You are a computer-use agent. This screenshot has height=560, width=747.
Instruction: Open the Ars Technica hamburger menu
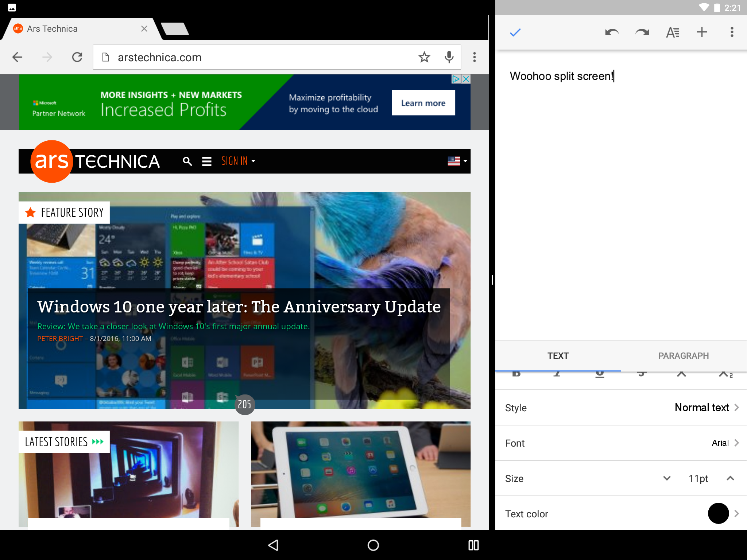tap(207, 161)
